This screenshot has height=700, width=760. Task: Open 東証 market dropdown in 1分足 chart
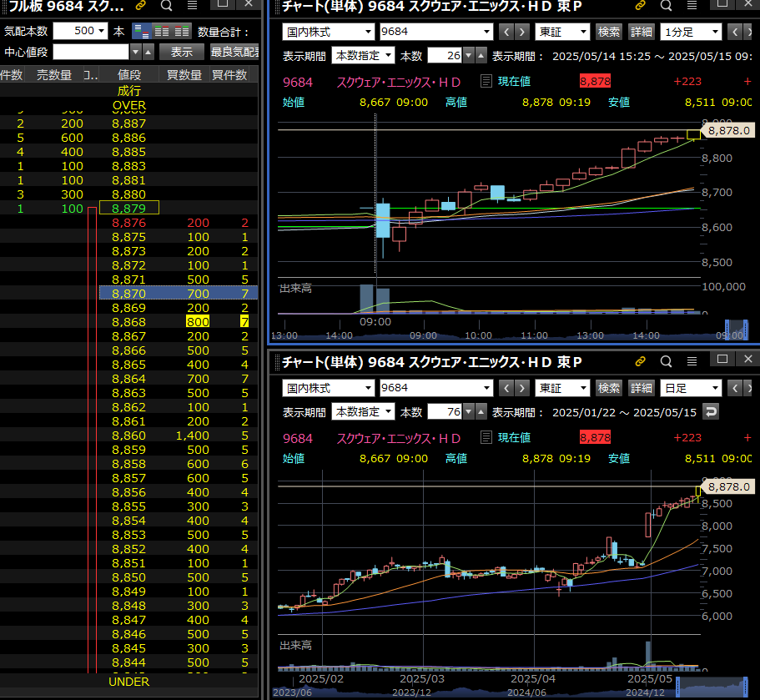562,32
